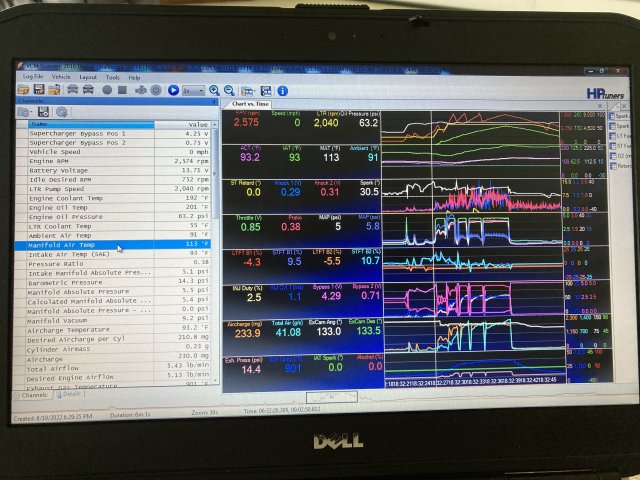Click the Value column header
This screenshot has width=640, height=480.
pos(197,124)
